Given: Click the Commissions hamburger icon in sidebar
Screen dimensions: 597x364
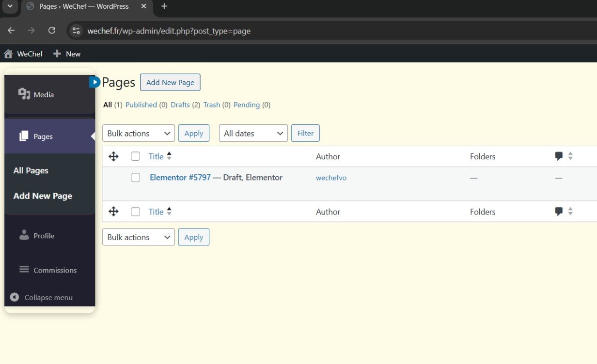Looking at the screenshot, I should click(24, 270).
